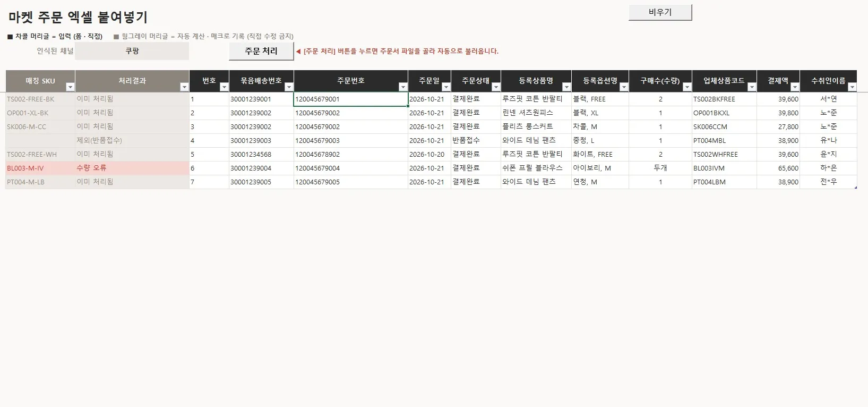Select recipient name 서*연
This screenshot has width=868, height=407.
click(x=828, y=99)
